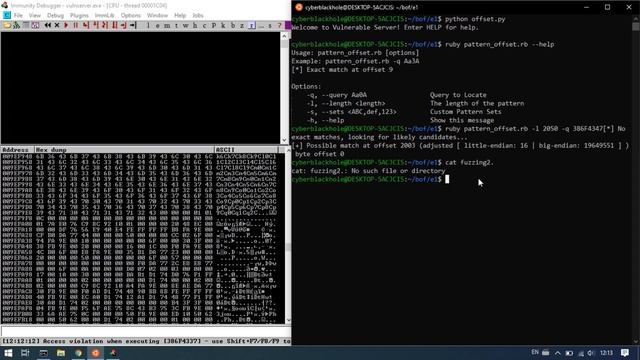This screenshot has height=360, width=640.
Task: Show memory map via m icon
Action: (167, 25)
